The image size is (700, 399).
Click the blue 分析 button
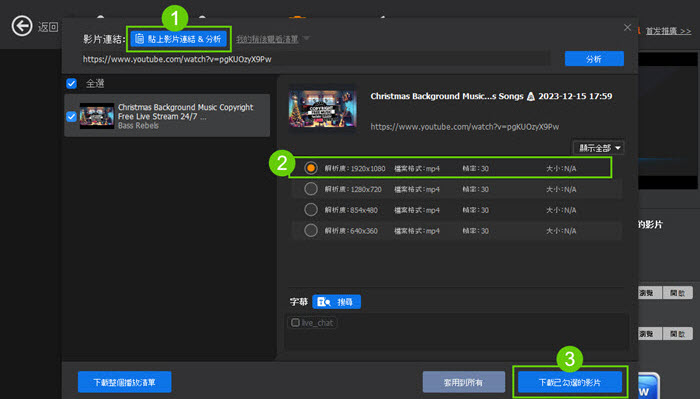594,59
